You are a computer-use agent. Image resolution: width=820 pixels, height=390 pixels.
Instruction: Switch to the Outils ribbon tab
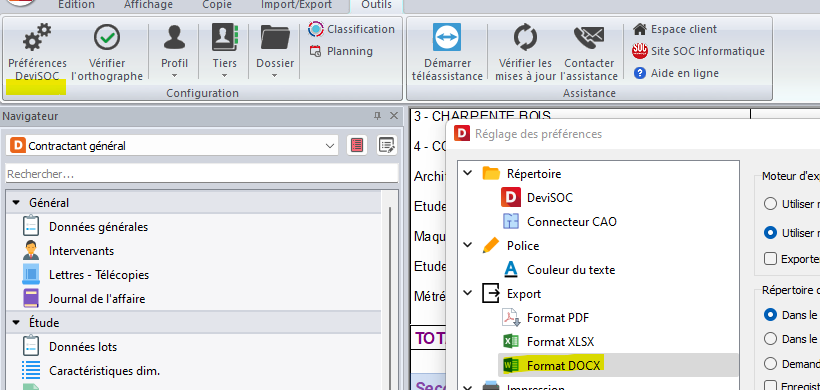point(376,5)
